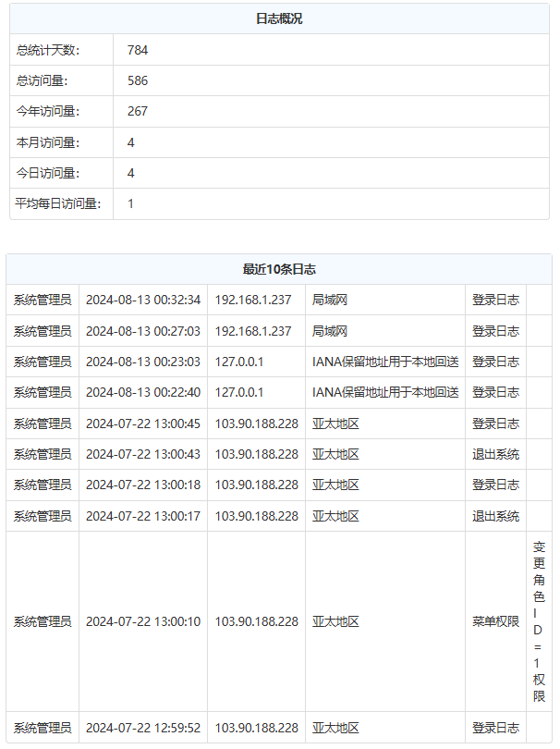Click the 今日访问量 label

(48, 173)
